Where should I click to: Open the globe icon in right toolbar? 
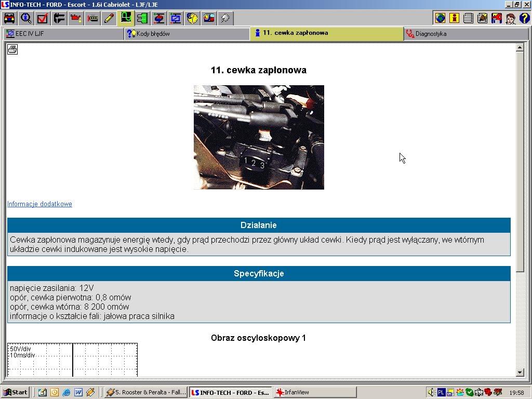441,18
